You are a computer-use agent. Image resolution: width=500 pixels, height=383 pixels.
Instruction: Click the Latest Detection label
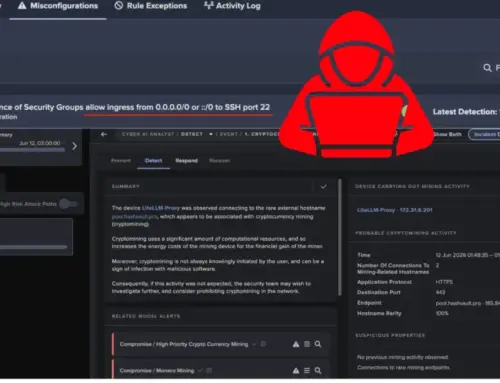465,112
